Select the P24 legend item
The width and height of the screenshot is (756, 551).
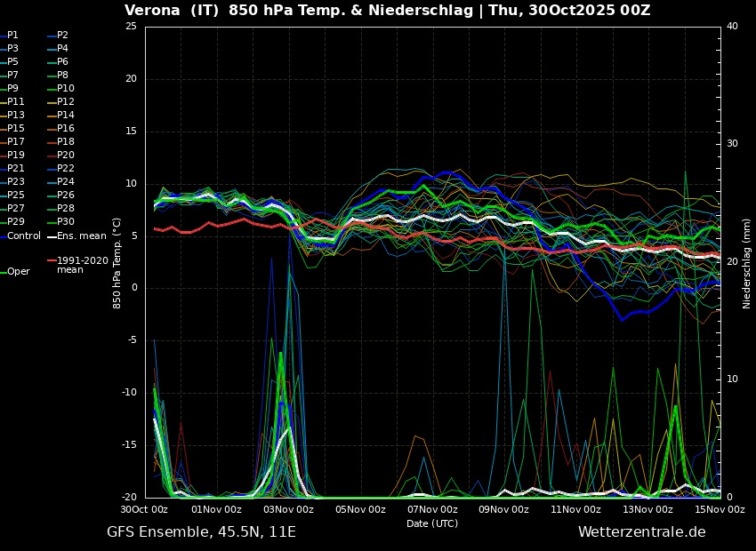pos(65,182)
